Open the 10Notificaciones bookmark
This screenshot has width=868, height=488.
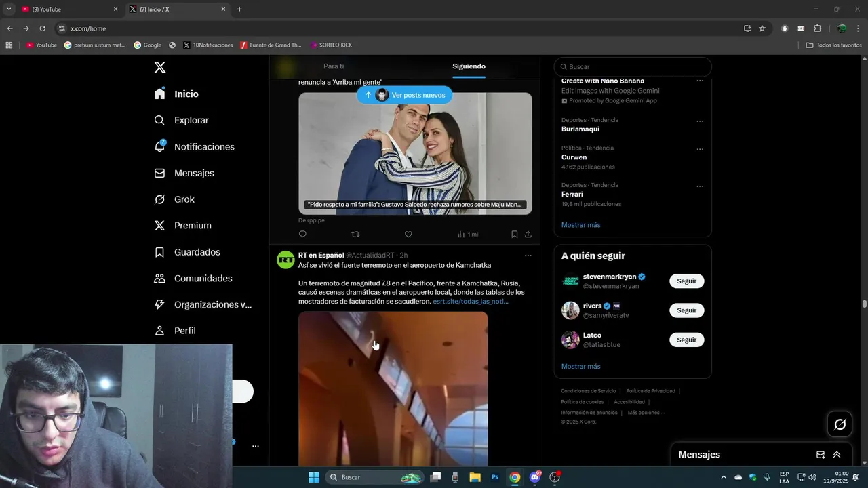[x=208, y=45]
